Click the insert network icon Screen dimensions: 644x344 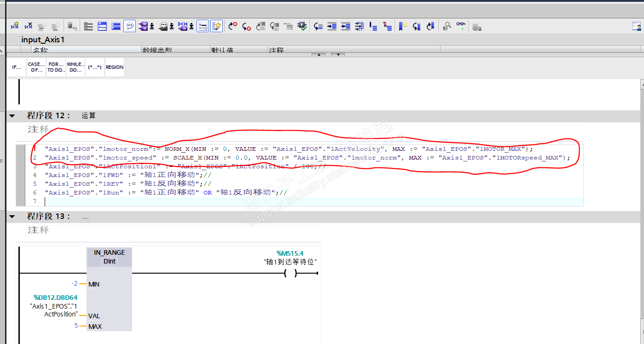click(15, 26)
